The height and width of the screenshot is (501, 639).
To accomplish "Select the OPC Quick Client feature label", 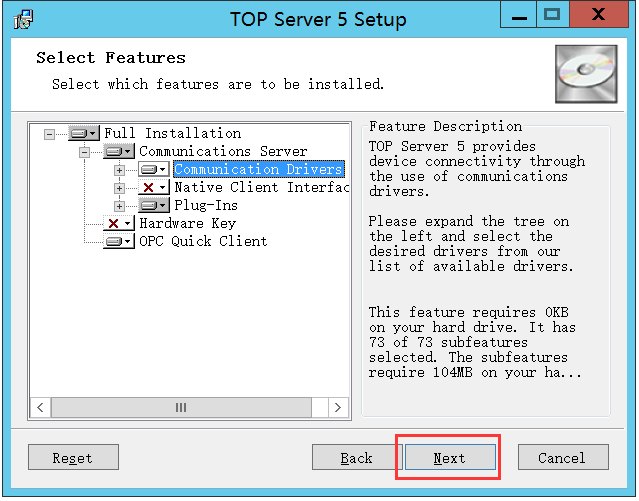I will point(203,241).
